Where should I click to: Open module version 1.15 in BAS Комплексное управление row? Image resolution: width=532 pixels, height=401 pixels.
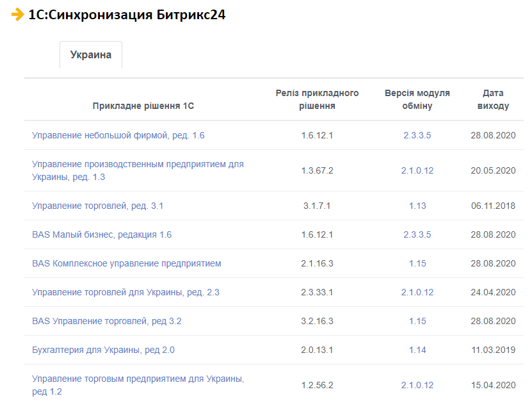(x=417, y=263)
